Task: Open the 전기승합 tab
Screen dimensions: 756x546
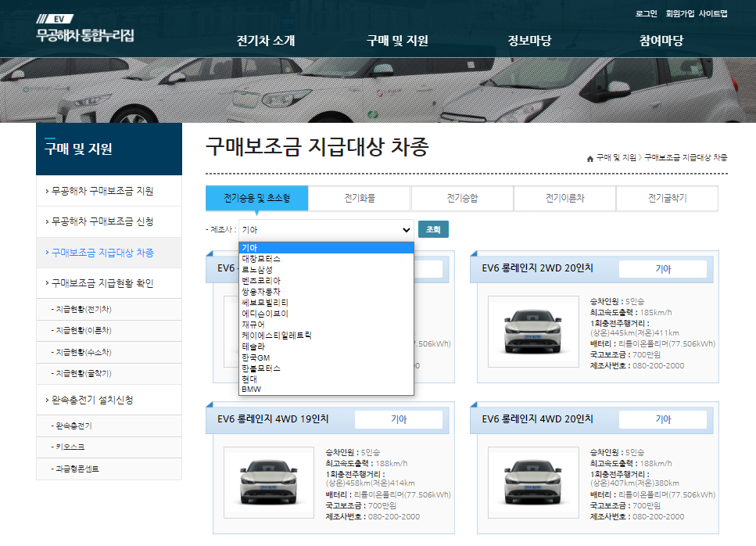Action: [462, 199]
